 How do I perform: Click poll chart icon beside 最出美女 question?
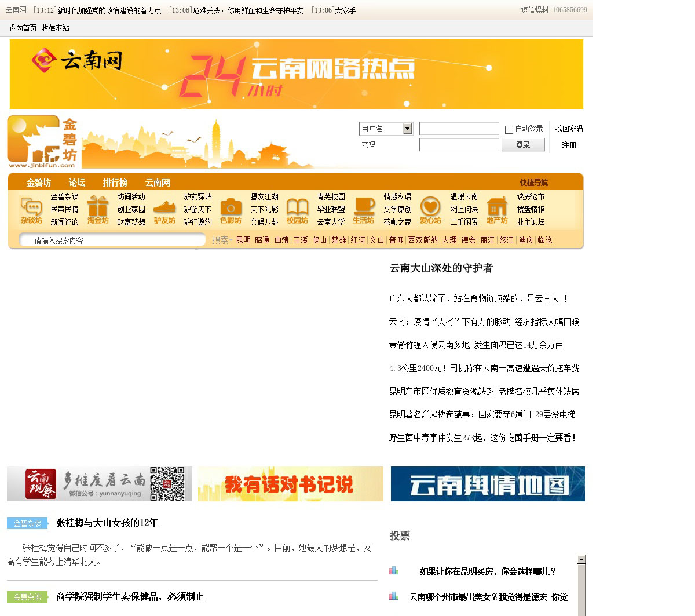[394, 596]
